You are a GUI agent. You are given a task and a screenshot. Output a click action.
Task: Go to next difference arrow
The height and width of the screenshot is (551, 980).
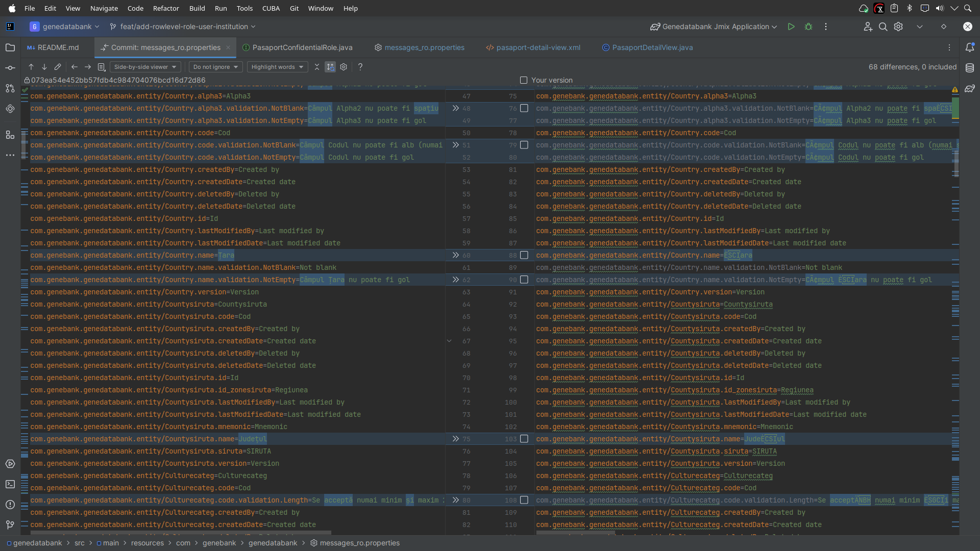point(44,67)
